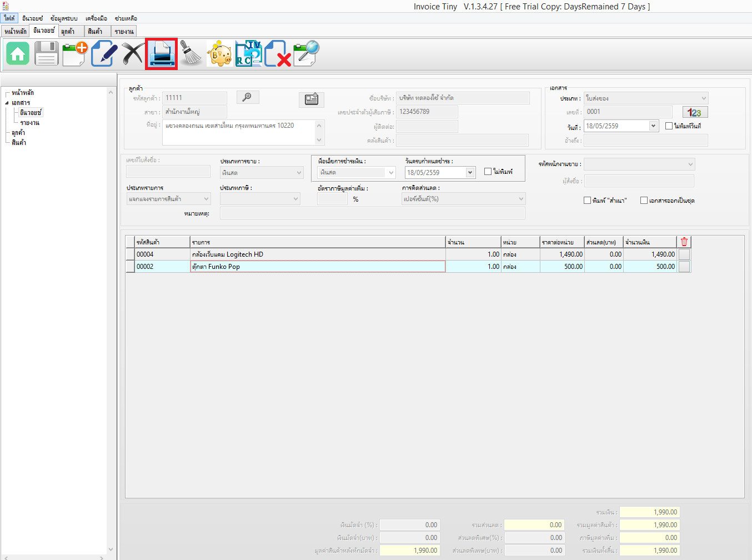The height and width of the screenshot is (560, 752).
Task: Look up customer with the small magnifier button
Action: point(248,97)
